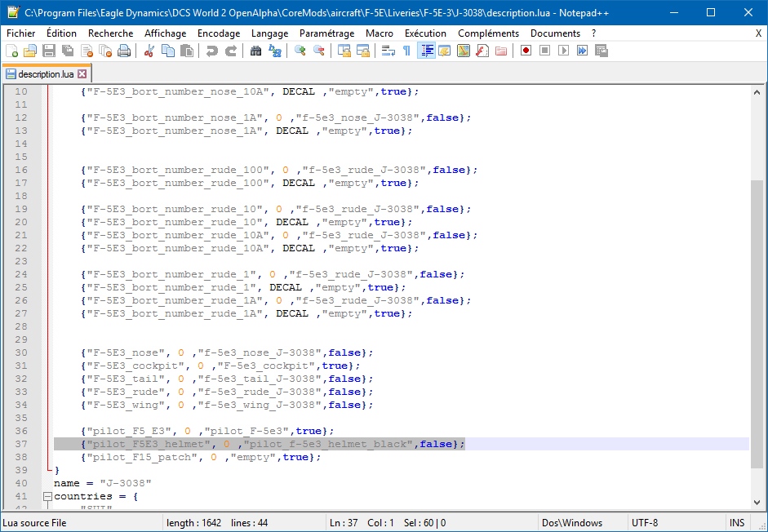Open the ? help menu
The width and height of the screenshot is (768, 532).
tap(593, 33)
